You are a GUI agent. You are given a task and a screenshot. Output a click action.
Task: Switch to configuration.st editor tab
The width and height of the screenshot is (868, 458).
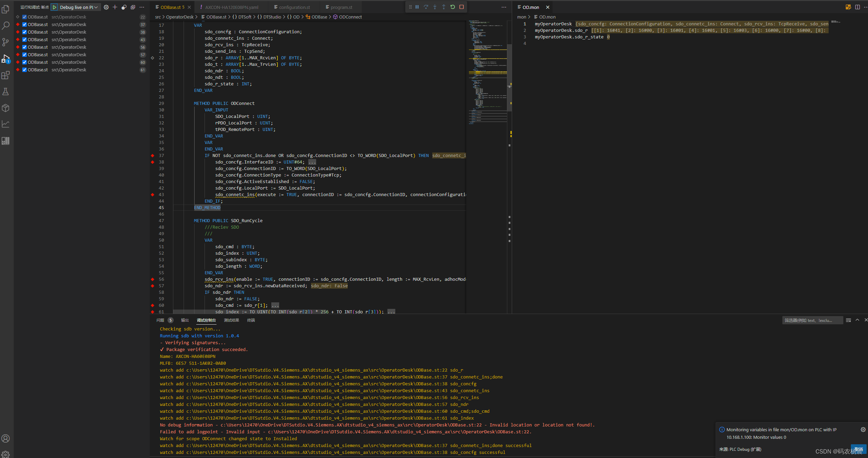click(x=294, y=7)
